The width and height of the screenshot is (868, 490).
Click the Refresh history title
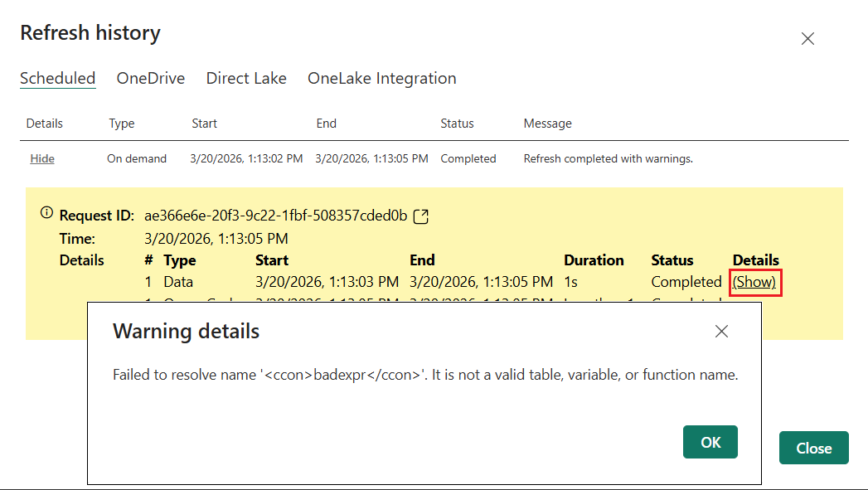(90, 33)
